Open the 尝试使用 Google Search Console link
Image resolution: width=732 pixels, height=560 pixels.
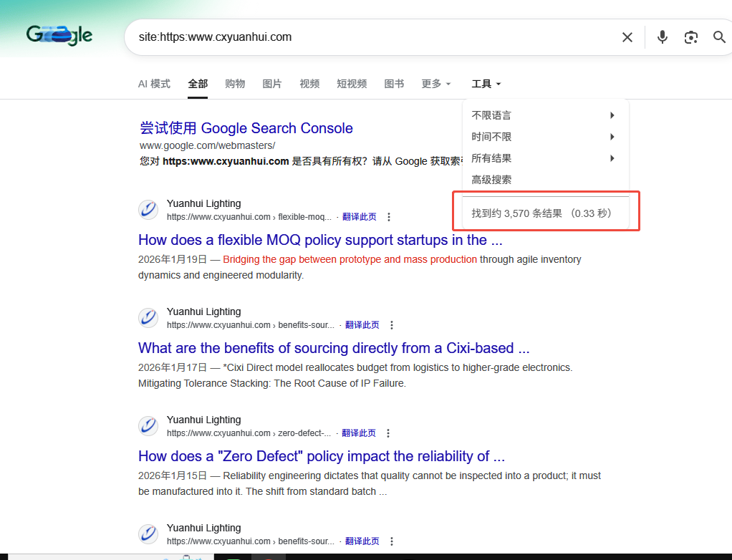(x=246, y=128)
